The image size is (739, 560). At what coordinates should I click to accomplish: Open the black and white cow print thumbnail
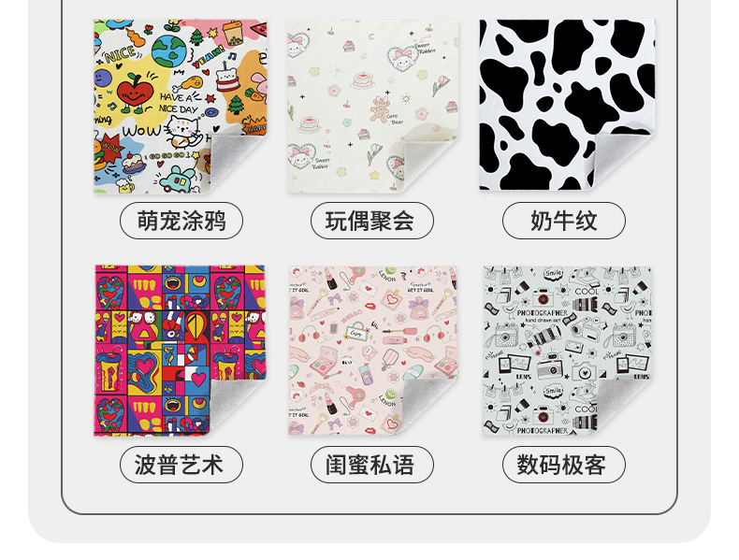[567, 105]
